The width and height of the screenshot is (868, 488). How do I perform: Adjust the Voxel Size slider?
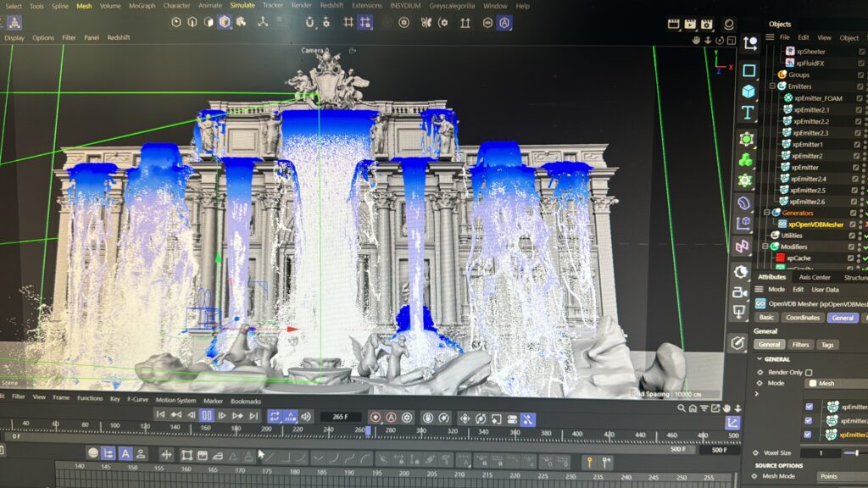point(857,453)
